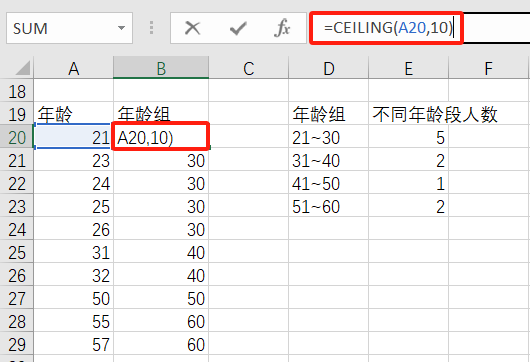Select column A header
Image resolution: width=530 pixels, height=362 pixels.
(74, 69)
